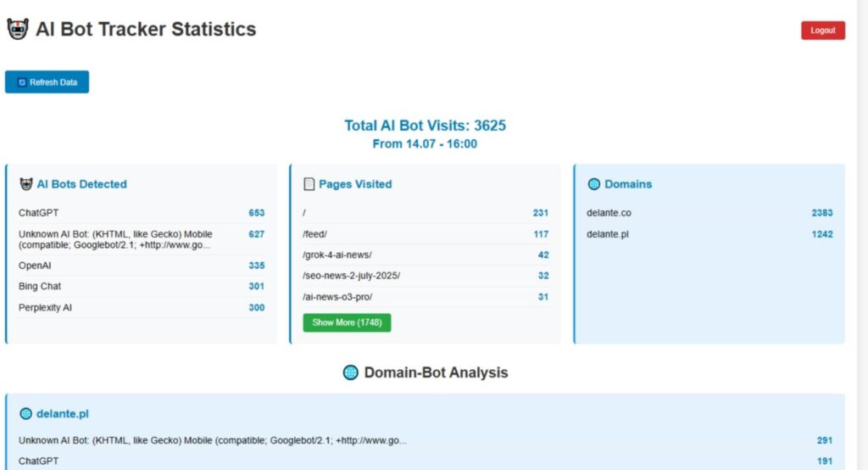Click the OpenAI visit count 335
The height and width of the screenshot is (470, 868).
256,266
